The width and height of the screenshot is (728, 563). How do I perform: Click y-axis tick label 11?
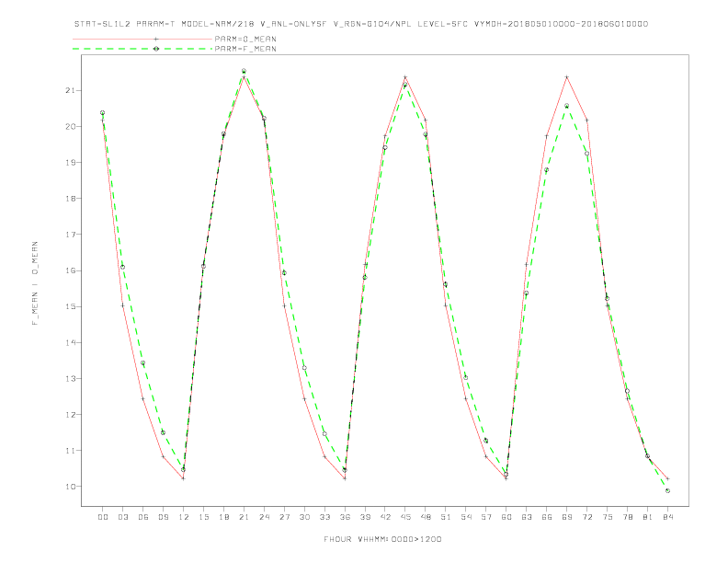(71, 451)
